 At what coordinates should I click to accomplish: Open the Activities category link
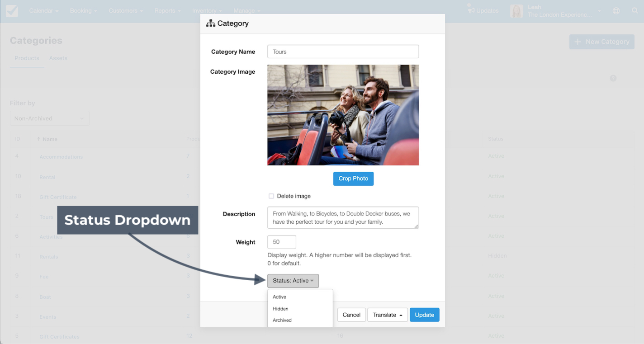[x=51, y=237]
